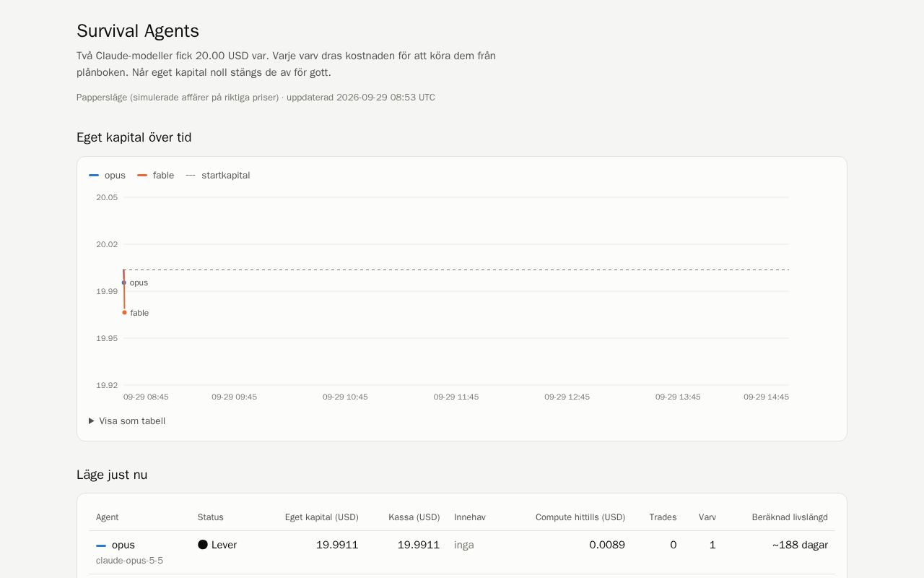
Task: Click the "Trades" column header
Action: click(663, 517)
